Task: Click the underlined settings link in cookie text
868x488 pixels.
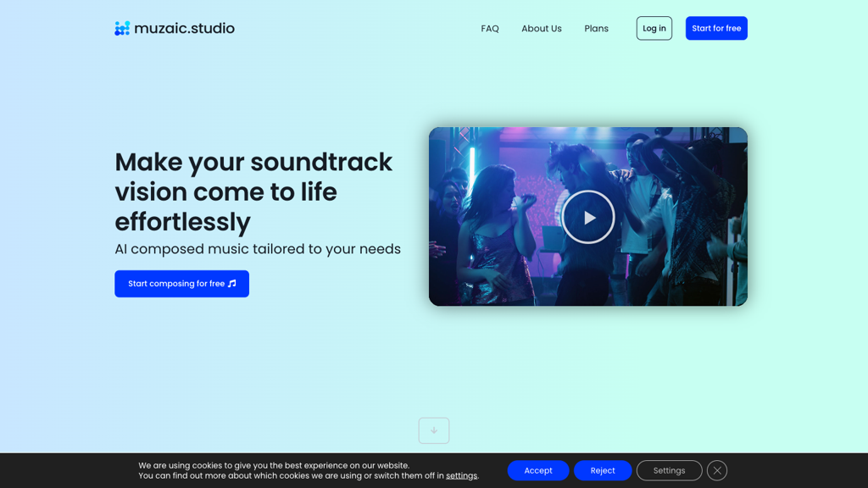Action: coord(461,475)
